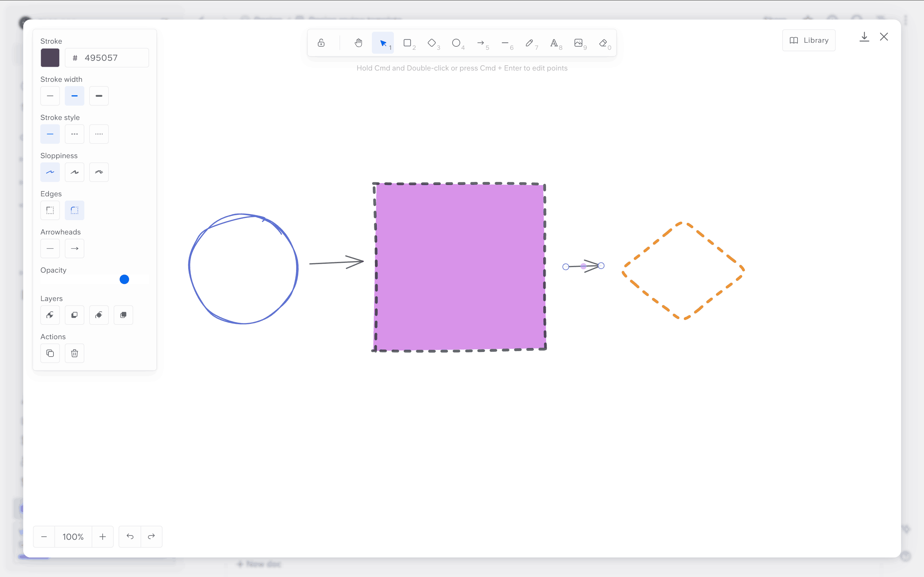Select the freehand Draw pencil tool

tap(530, 43)
